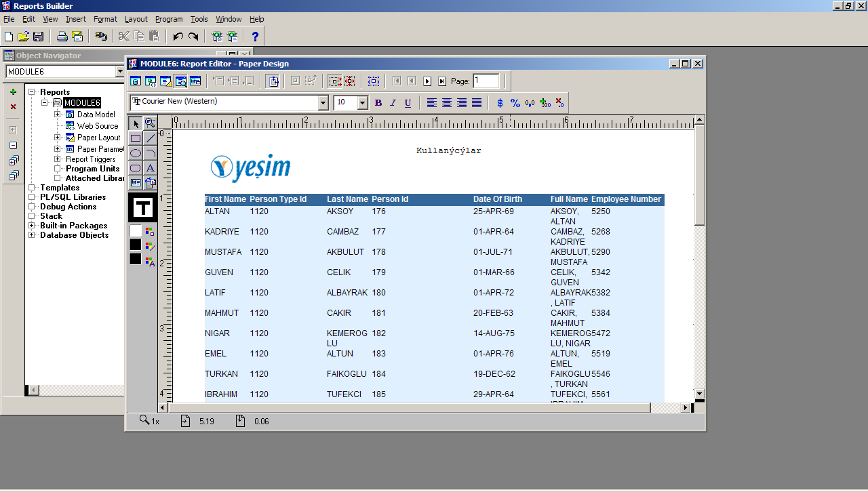Viewport: 868px width, 492px height.
Task: Jump to the last report page
Action: pos(441,81)
